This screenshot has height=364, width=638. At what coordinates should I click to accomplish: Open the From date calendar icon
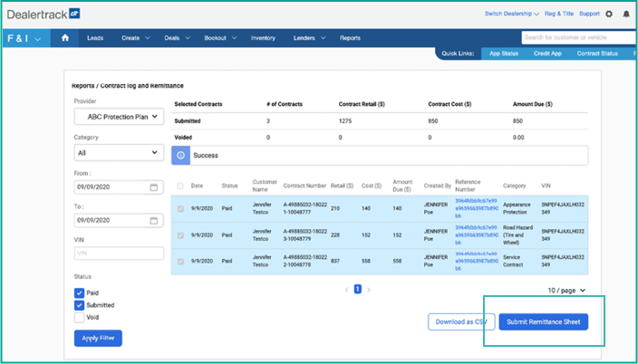tap(154, 187)
